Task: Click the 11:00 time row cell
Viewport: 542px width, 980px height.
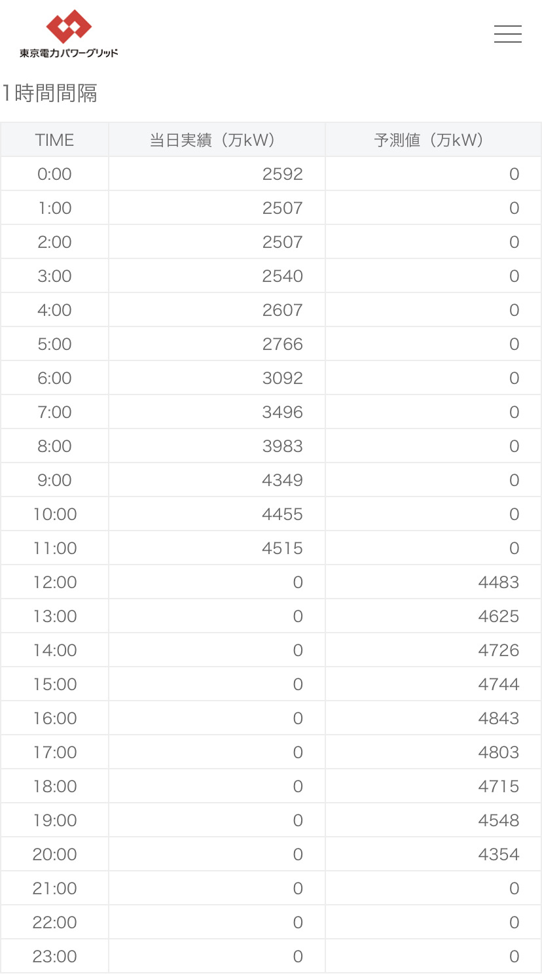Action: coord(54,548)
